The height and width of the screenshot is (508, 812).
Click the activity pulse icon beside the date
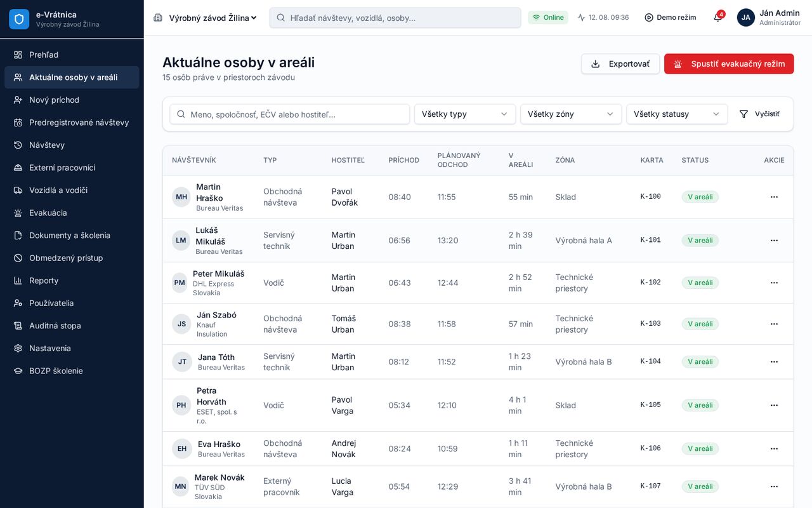tap(581, 18)
